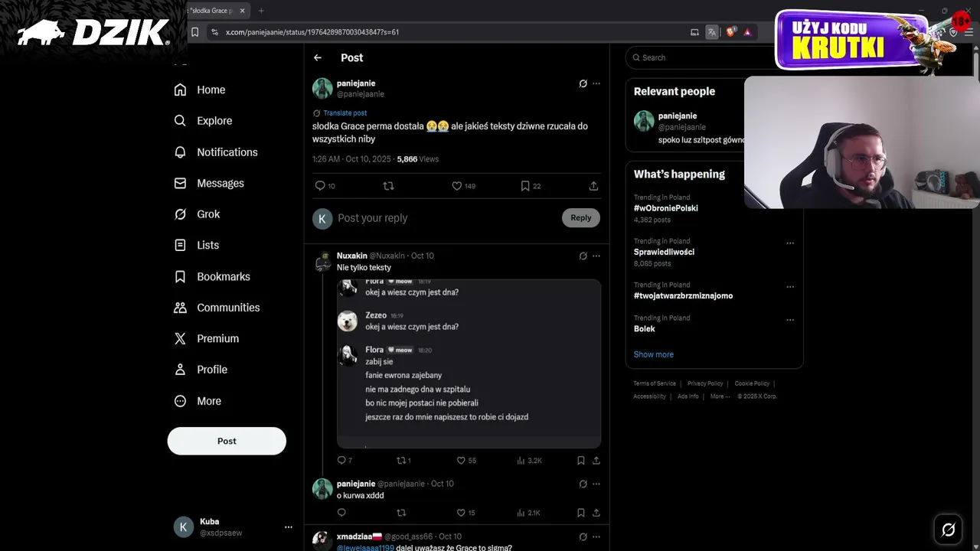Click Show more under trending list
Screen dimensions: 980x551
(654, 354)
